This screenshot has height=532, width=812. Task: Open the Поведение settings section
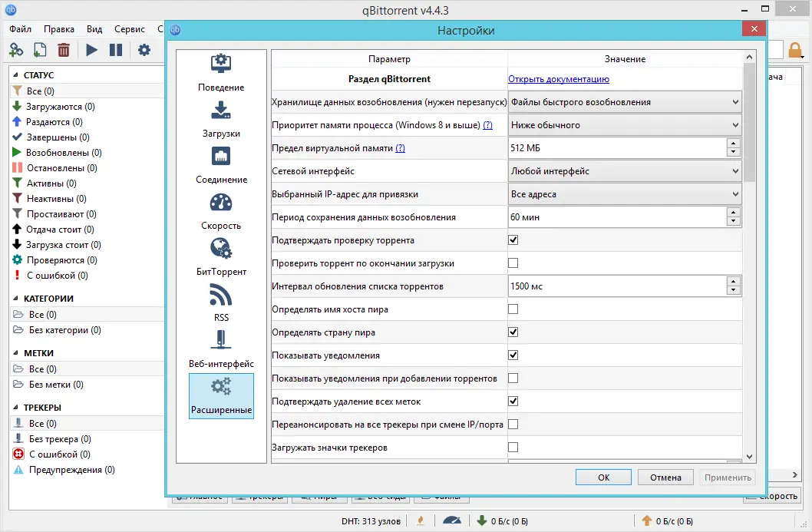click(x=221, y=72)
